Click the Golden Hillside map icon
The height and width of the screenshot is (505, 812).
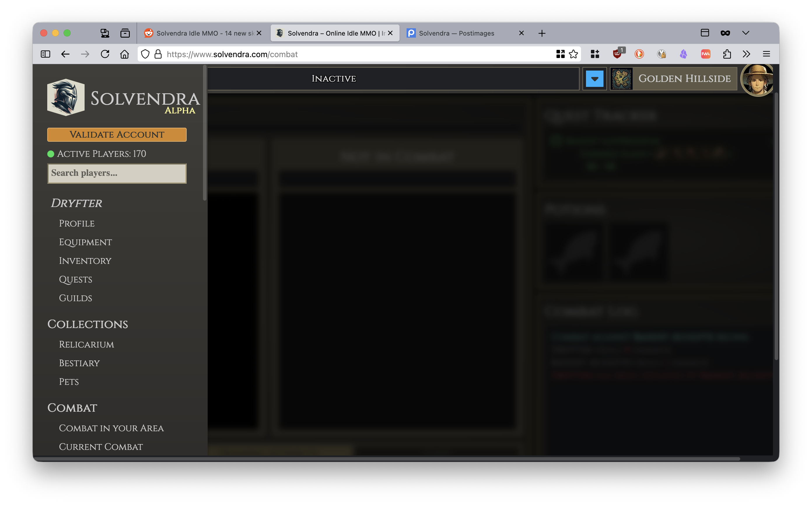pyautogui.click(x=621, y=79)
